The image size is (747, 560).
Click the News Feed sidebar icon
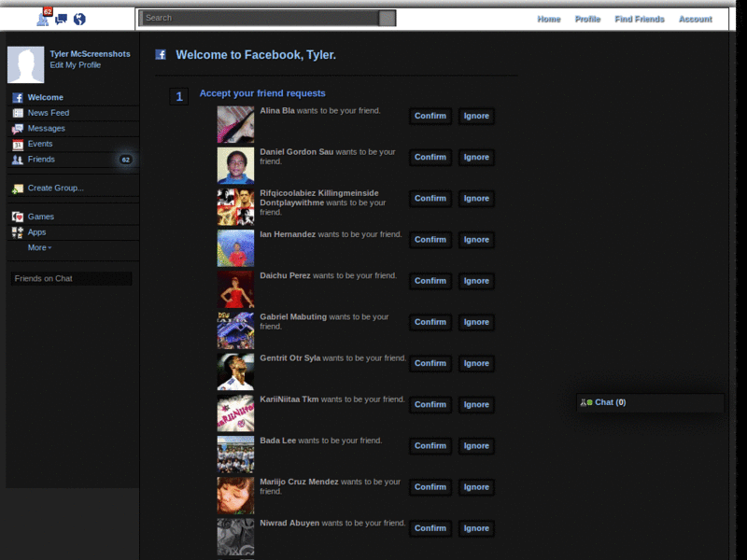pos(18,113)
